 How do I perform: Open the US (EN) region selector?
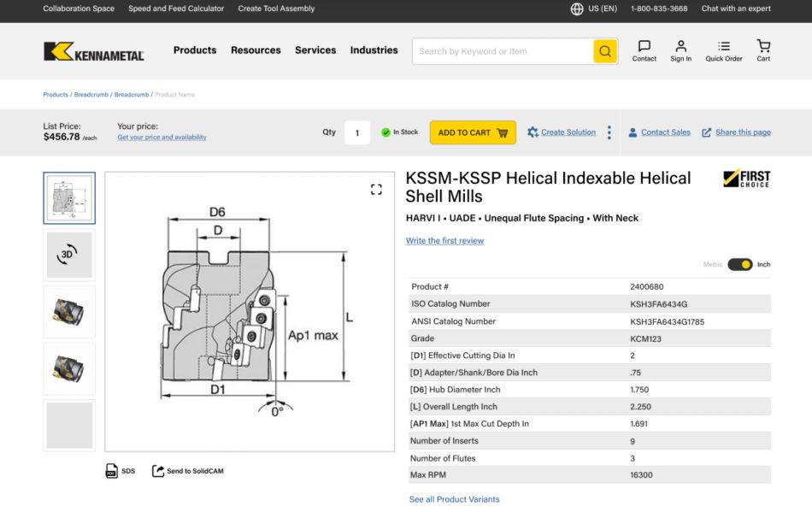click(x=603, y=9)
